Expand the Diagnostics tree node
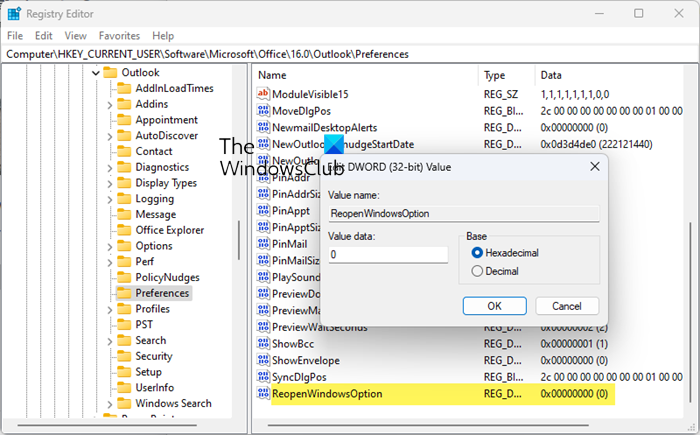This screenshot has width=700, height=435. pos(110,168)
